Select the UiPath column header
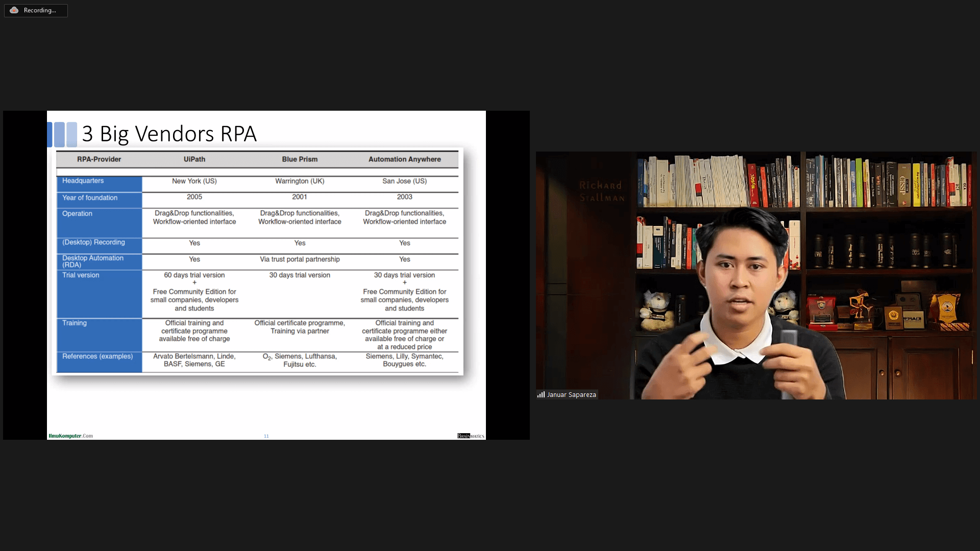This screenshot has width=980, height=551. 194,159
